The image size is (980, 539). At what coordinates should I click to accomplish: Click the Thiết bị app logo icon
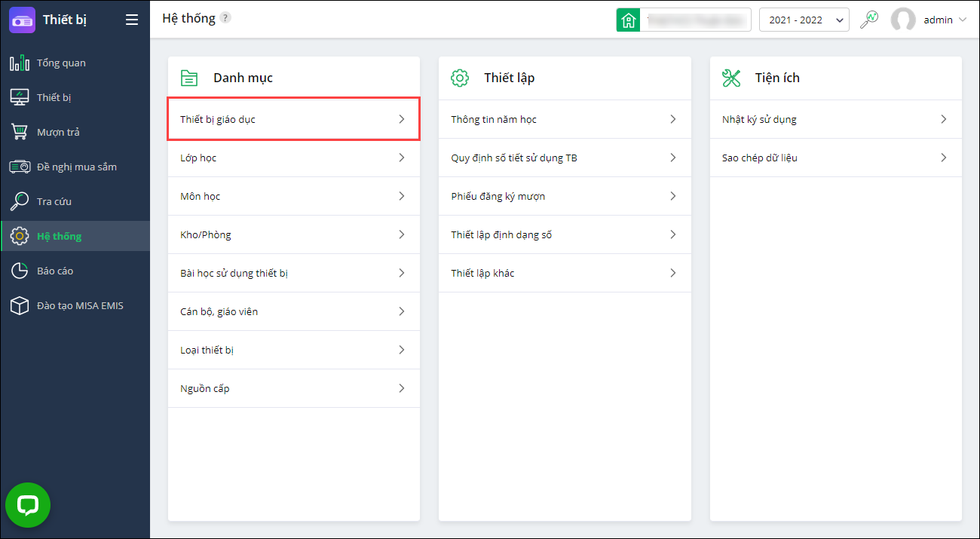coord(22,20)
